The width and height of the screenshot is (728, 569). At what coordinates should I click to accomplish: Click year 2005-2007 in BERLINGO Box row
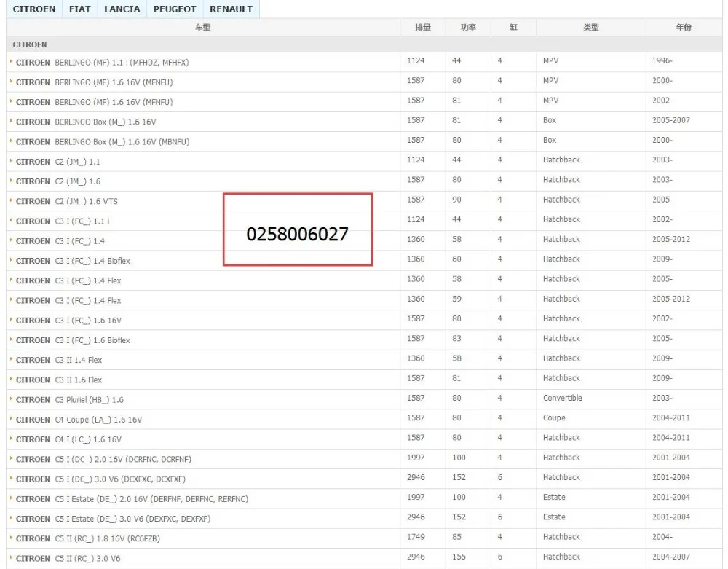(671, 119)
